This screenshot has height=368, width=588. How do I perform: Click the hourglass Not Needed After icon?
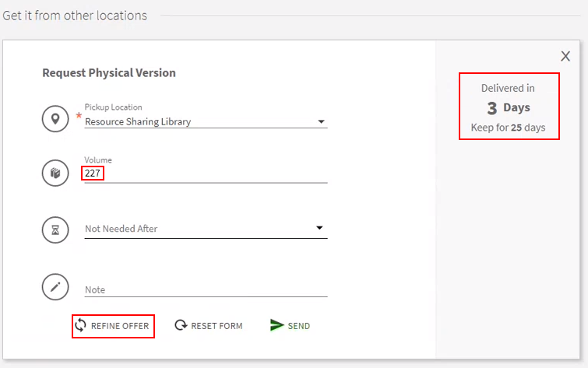[55, 230]
